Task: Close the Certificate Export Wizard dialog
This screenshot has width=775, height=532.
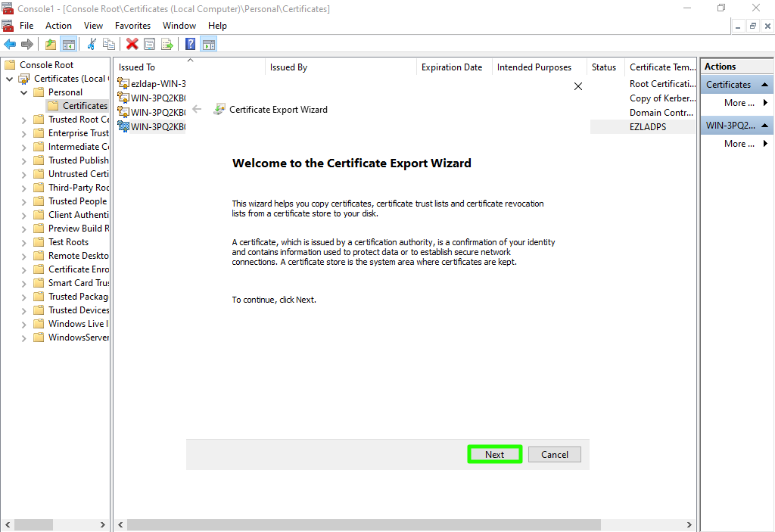Action: click(x=578, y=86)
